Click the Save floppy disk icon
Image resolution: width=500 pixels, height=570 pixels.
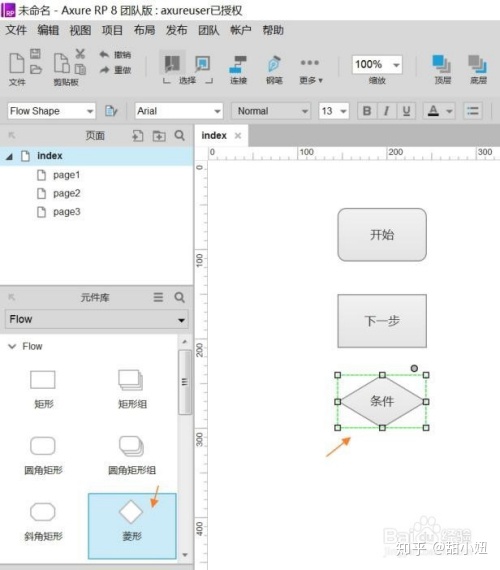[35, 54]
